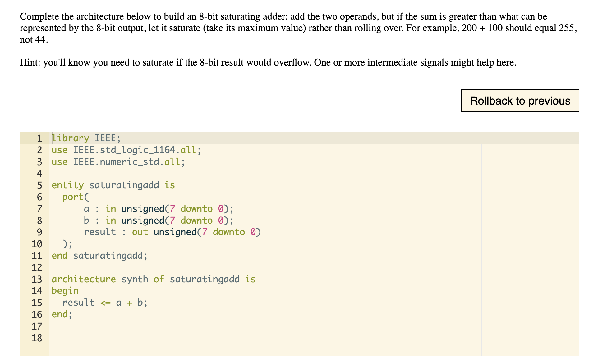This screenshot has height=364, width=598.
Task: Click the 'begin' keyword on line 14
Action: point(65,290)
